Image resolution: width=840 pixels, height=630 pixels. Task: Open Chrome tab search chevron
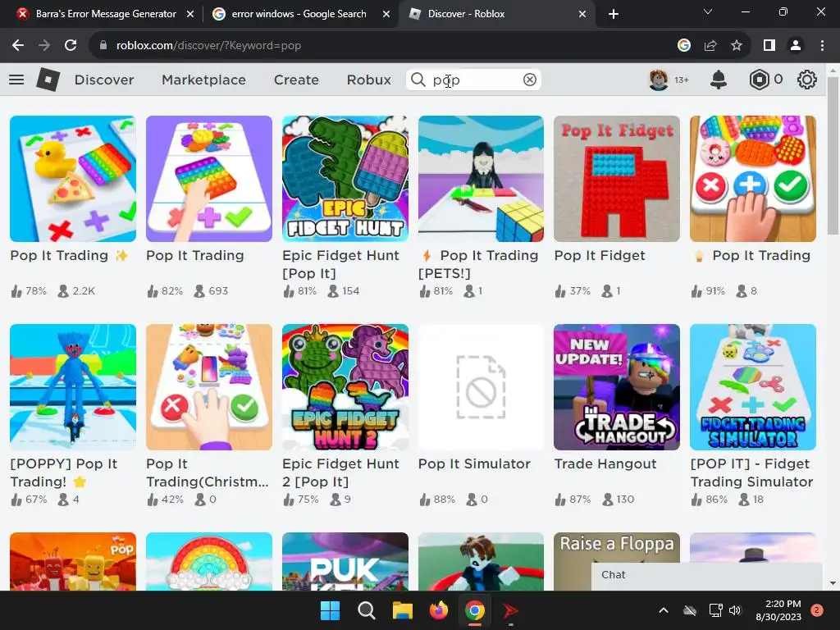coord(708,11)
